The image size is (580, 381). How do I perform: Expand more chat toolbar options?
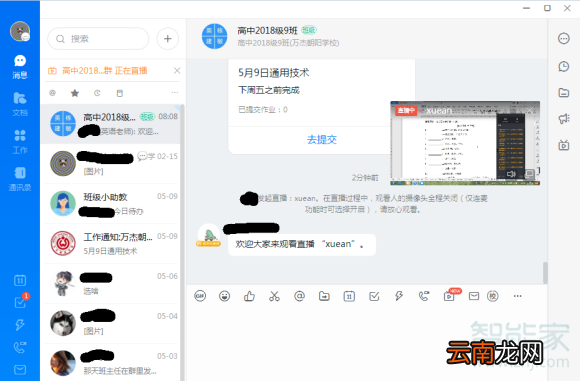[517, 296]
